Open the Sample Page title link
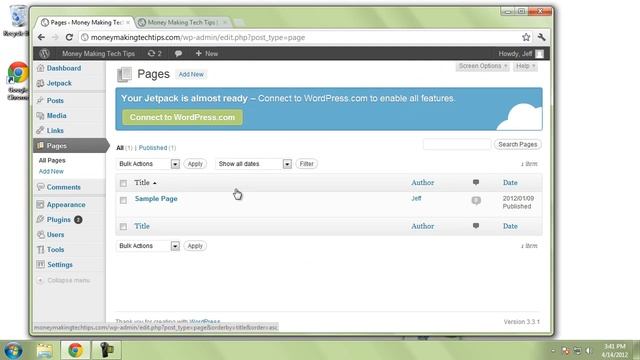The width and height of the screenshot is (640, 360). point(156,199)
